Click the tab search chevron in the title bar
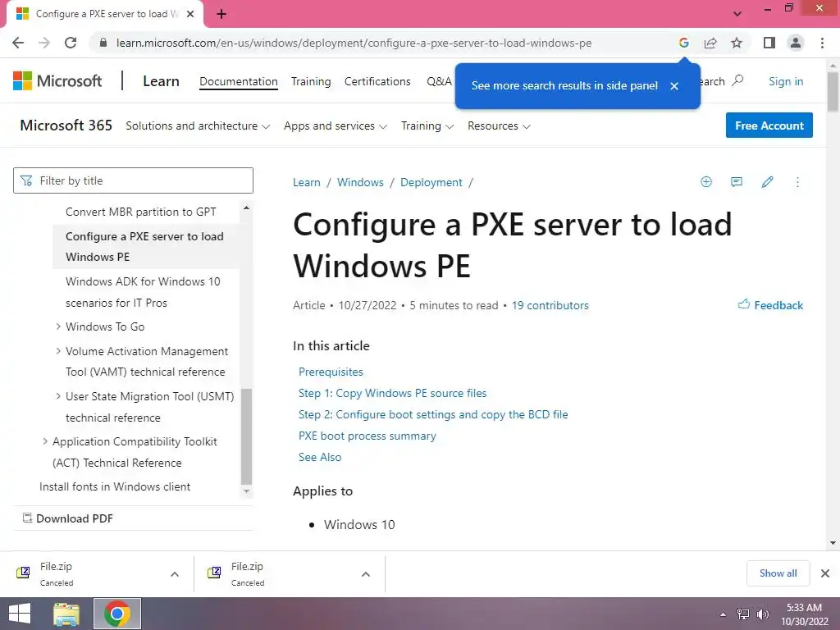 pyautogui.click(x=737, y=14)
